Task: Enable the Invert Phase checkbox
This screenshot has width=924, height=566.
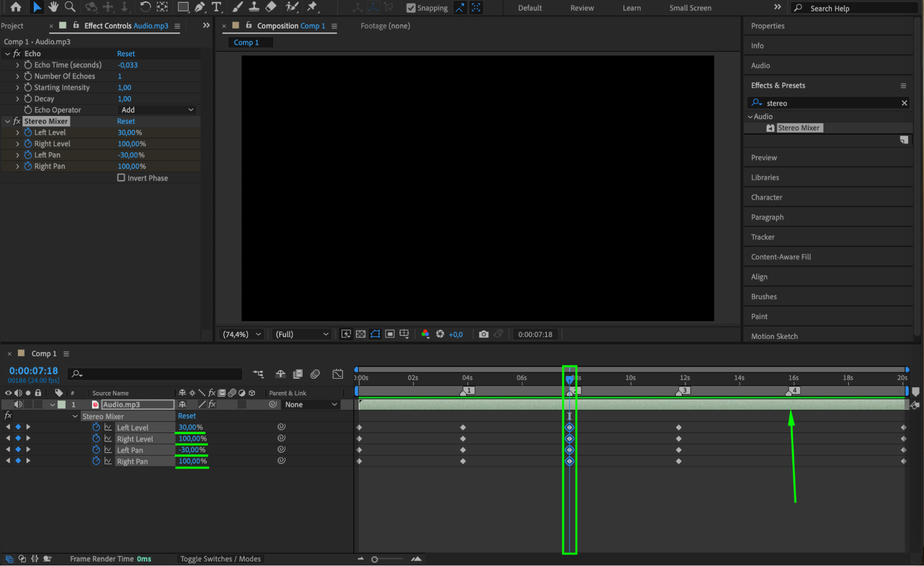Action: pos(121,178)
